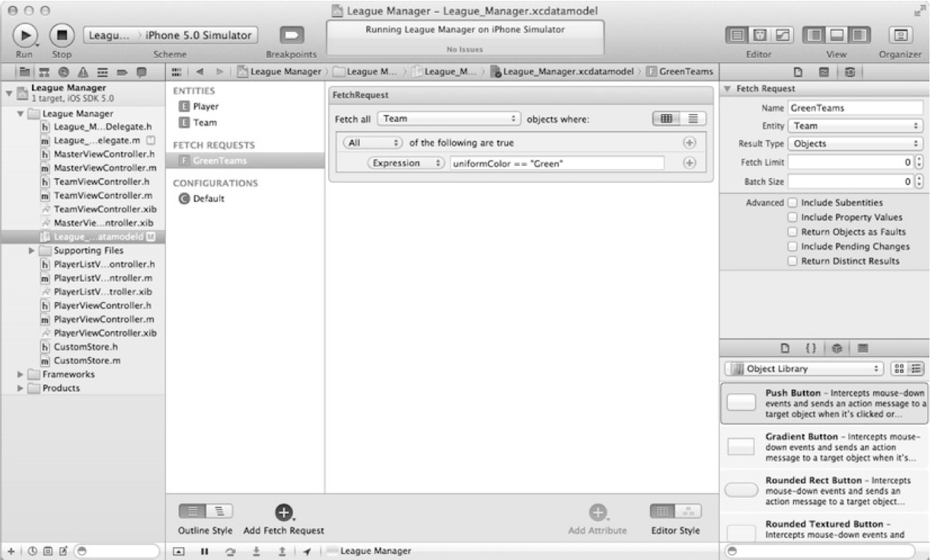The height and width of the screenshot is (560, 931).
Task: Open the Result Type Objects dropdown
Action: coord(855,143)
